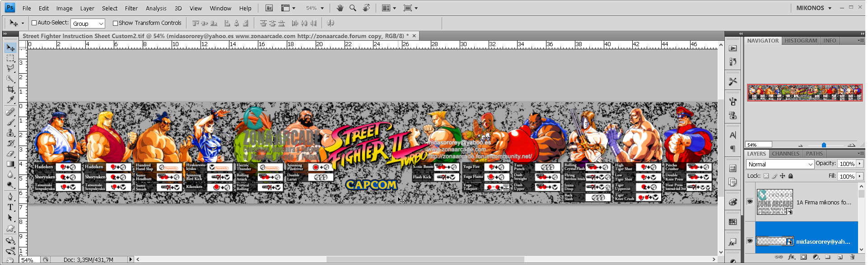This screenshot has width=868, height=265.
Task: Click Navigator zoom out mountain button
Action: (x=801, y=145)
